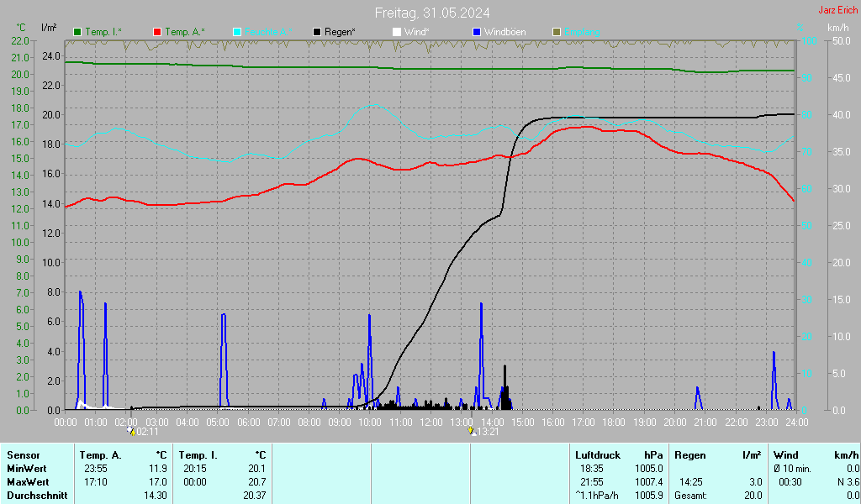Click the blue Windböen legend swatch
The width and height of the screenshot is (861, 504).
(477, 32)
